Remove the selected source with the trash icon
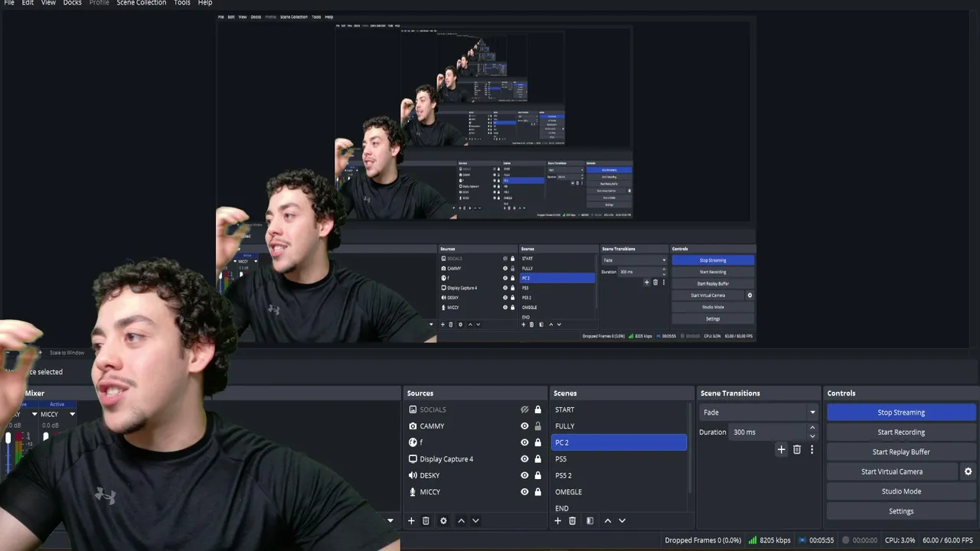 [426, 521]
